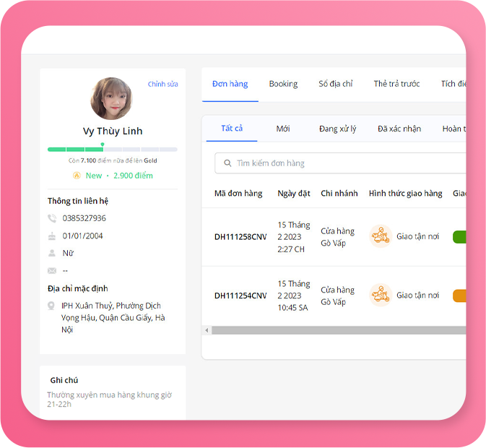Click the Hình thức giao hàng column header
Image resolution: width=486 pixels, height=448 pixels.
pyautogui.click(x=405, y=194)
